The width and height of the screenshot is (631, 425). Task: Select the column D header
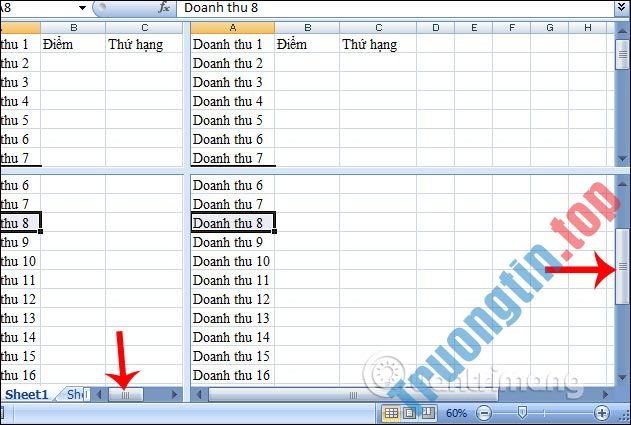tap(435, 28)
